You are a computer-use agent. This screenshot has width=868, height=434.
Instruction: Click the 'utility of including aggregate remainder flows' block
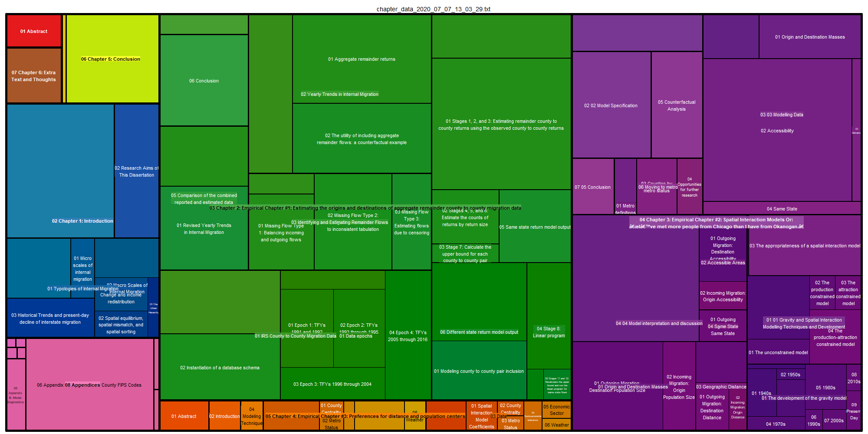click(362, 139)
